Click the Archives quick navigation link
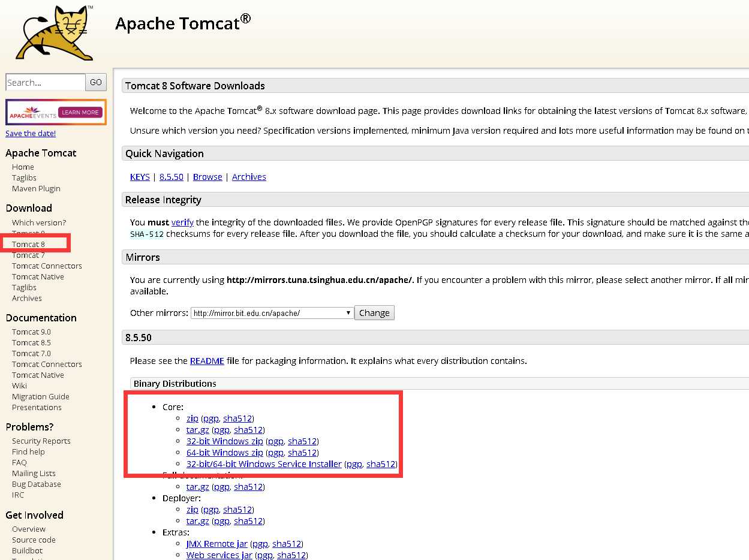This screenshot has width=749, height=560. 249,177
